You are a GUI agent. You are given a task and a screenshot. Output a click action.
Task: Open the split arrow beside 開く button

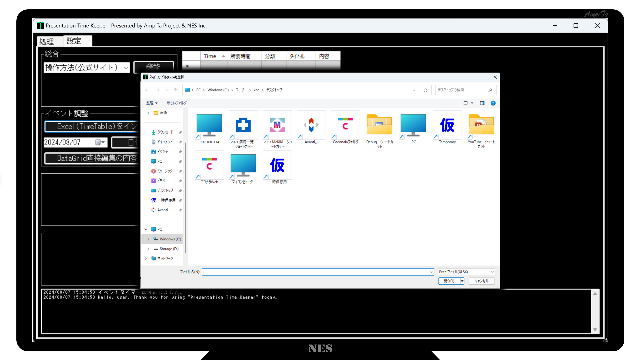[462, 281]
